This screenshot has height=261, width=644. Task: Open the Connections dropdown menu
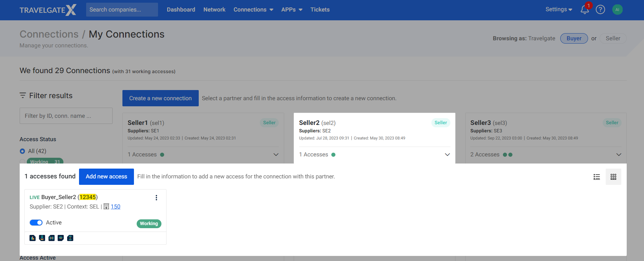(253, 9)
